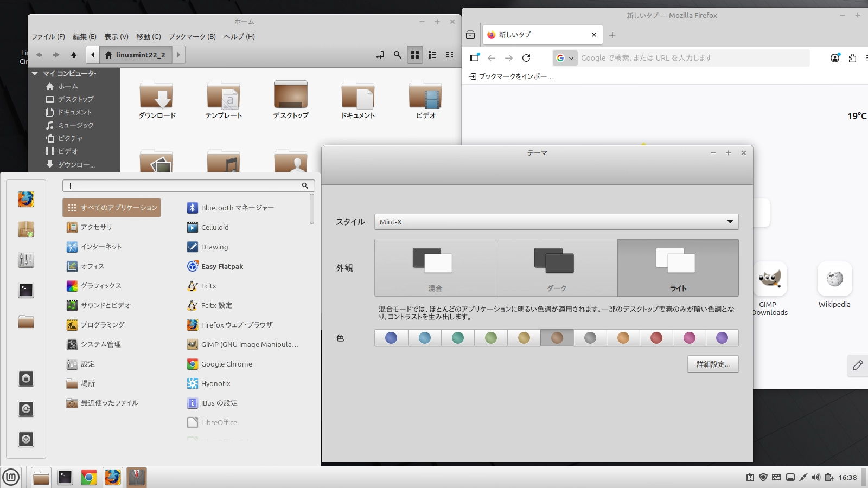This screenshot has height=488, width=868.
Task: Open the ビデオ folder icon in file manager
Action: (426, 101)
